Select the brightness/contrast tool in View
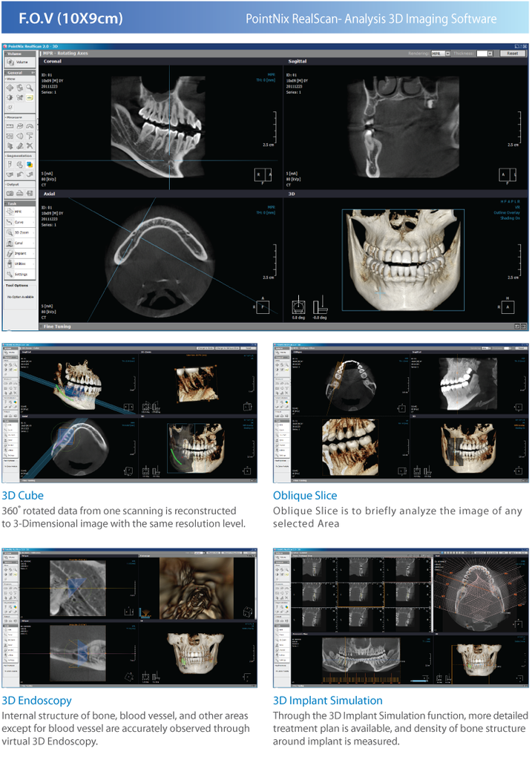Viewport: 532px width, 760px height. click(10, 97)
